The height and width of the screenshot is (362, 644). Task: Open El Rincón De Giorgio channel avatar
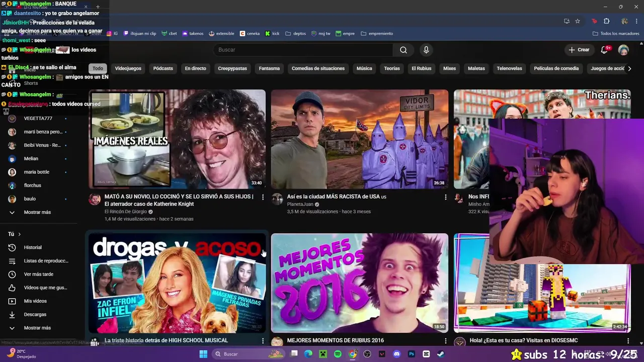click(x=95, y=199)
